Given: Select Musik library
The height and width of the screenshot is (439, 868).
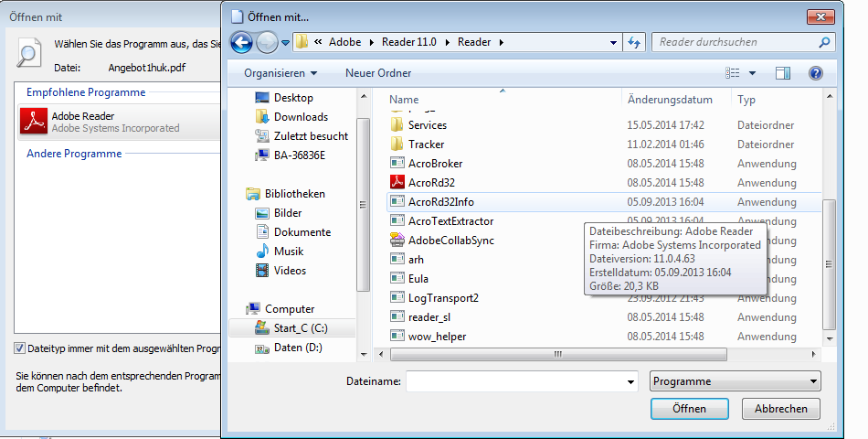Looking at the screenshot, I should (x=280, y=252).
